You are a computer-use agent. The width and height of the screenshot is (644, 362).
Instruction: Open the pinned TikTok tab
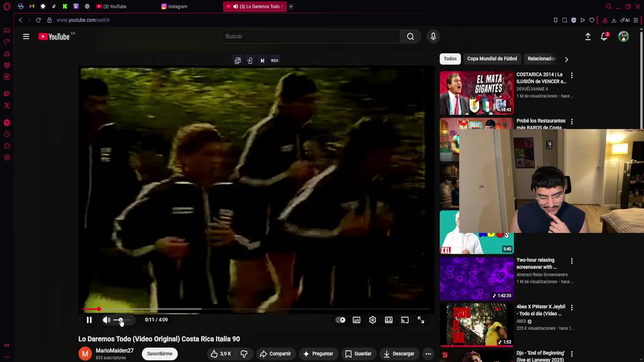pyautogui.click(x=54, y=7)
